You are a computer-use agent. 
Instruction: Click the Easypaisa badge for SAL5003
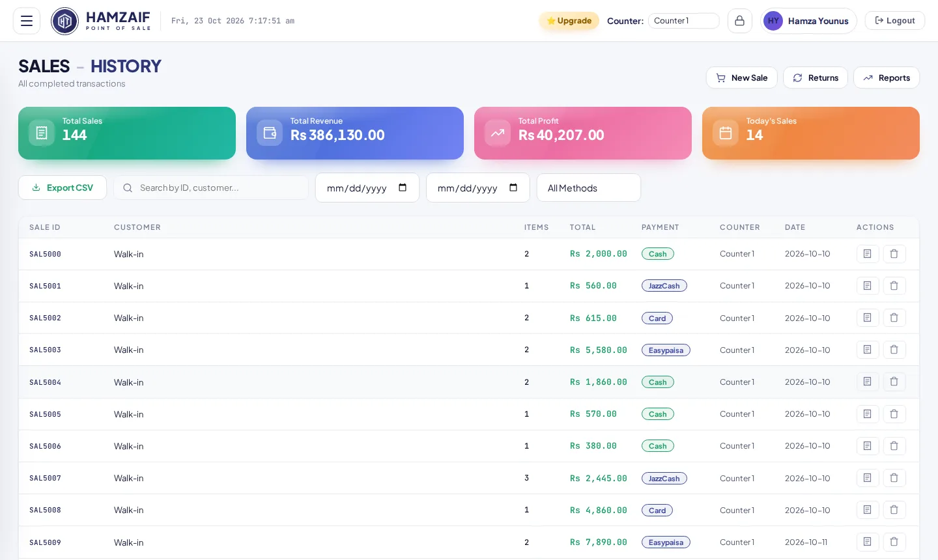point(666,350)
